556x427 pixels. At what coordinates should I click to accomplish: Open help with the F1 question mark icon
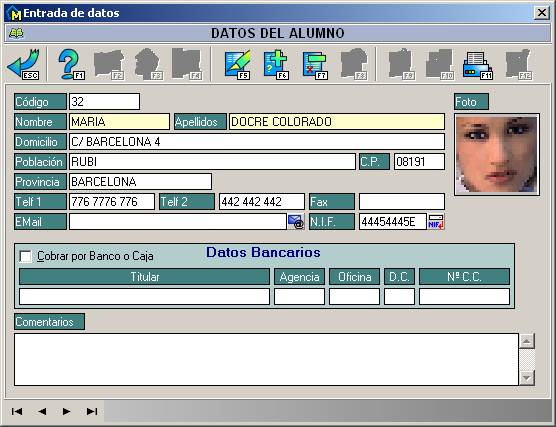pos(71,64)
